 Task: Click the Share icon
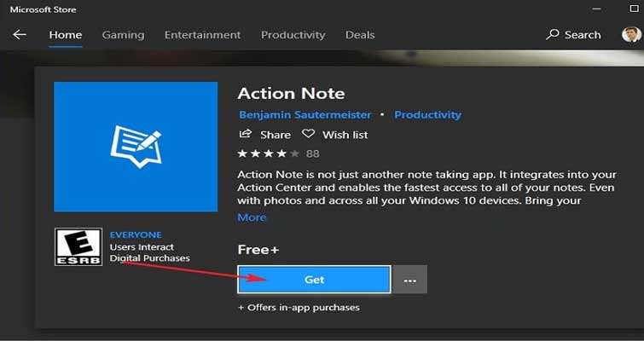point(245,134)
